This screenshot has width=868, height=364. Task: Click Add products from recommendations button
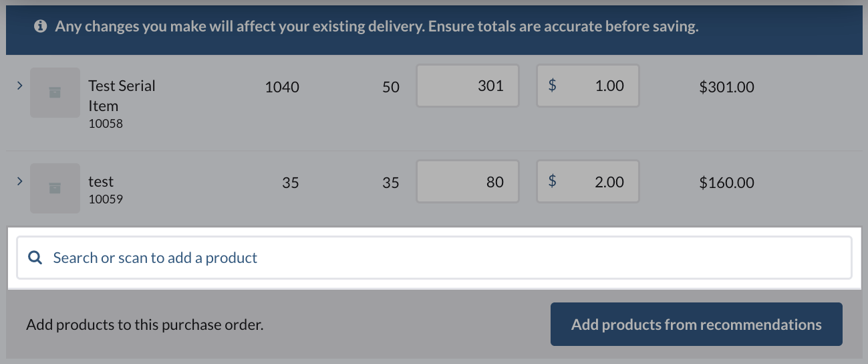tap(696, 325)
